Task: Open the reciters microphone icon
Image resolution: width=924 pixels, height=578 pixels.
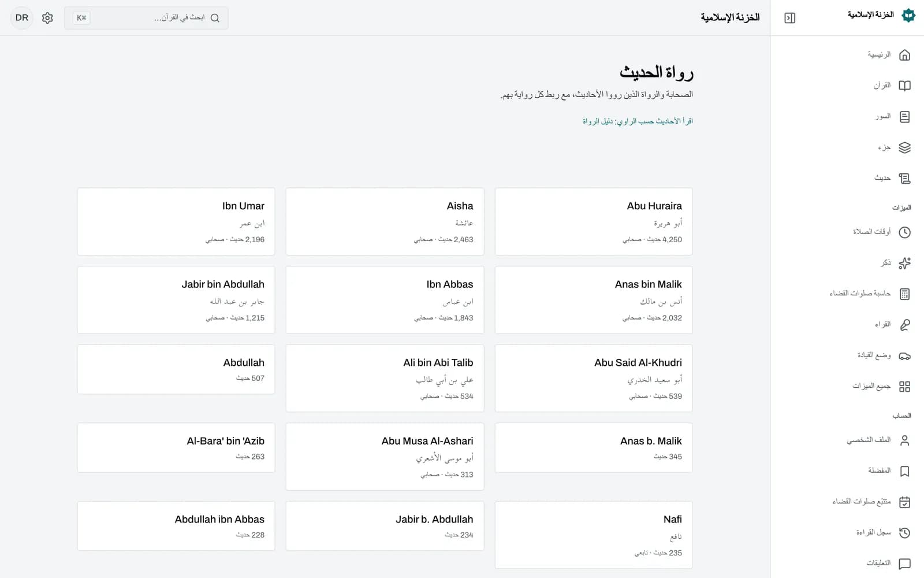Action: click(904, 325)
